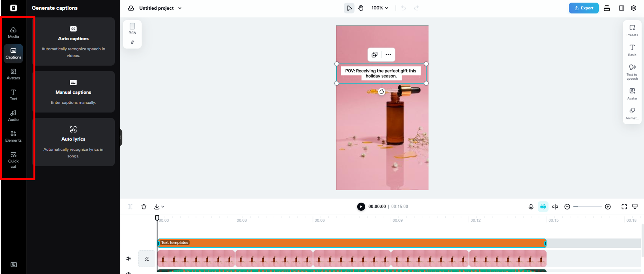644x274 pixels.
Task: Record voiceover with the microphone icon
Action: point(531,207)
